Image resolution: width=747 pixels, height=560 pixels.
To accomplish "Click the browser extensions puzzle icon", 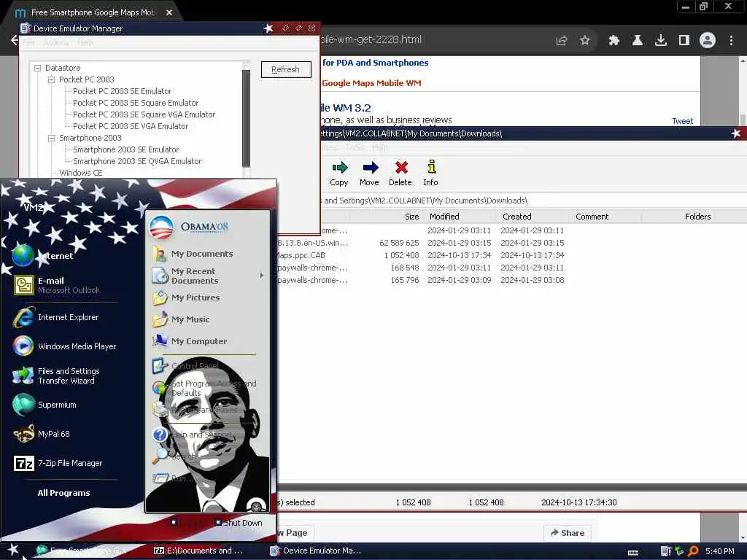I will [614, 41].
